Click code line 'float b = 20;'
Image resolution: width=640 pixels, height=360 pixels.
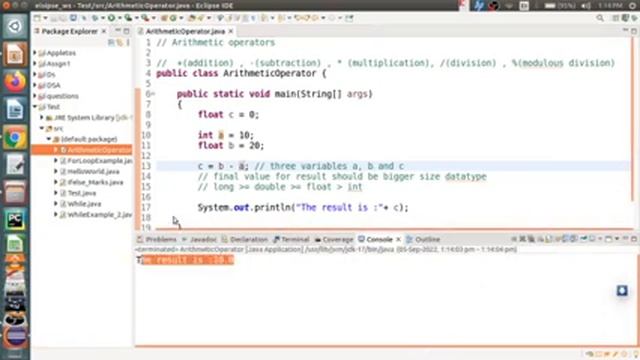[x=231, y=145]
